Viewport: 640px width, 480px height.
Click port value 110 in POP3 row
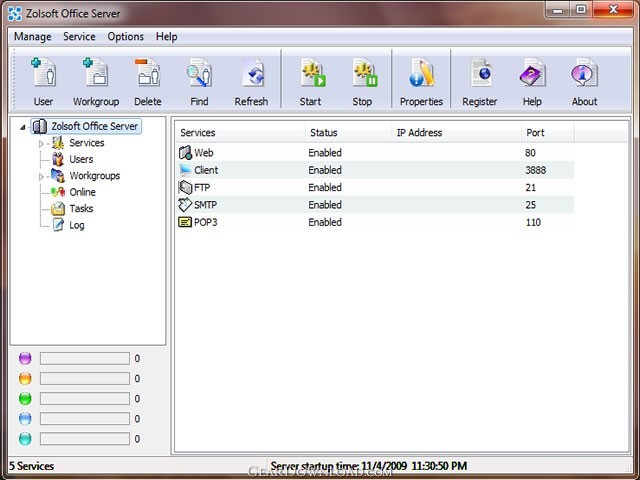(x=533, y=222)
